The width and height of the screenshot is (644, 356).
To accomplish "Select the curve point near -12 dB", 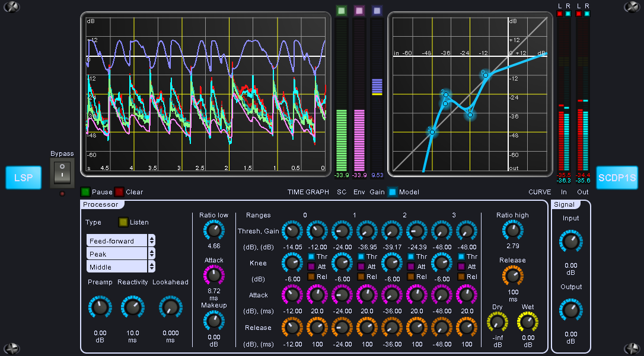I will click(485, 75).
